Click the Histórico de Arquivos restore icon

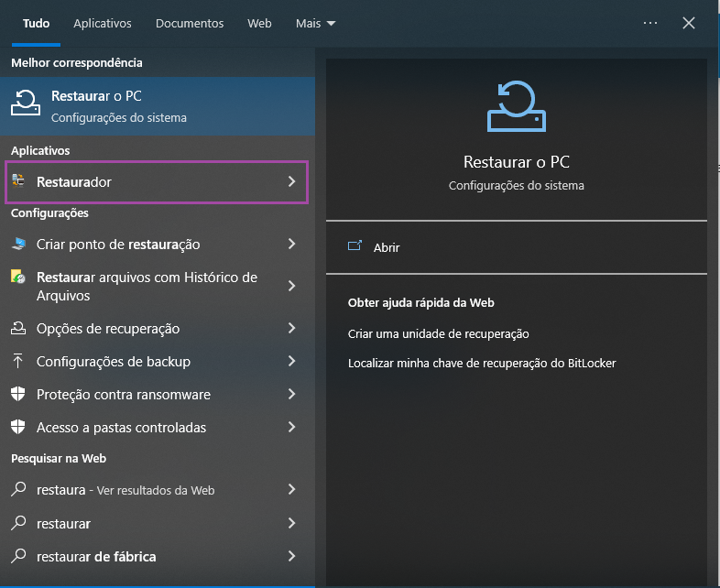18,277
